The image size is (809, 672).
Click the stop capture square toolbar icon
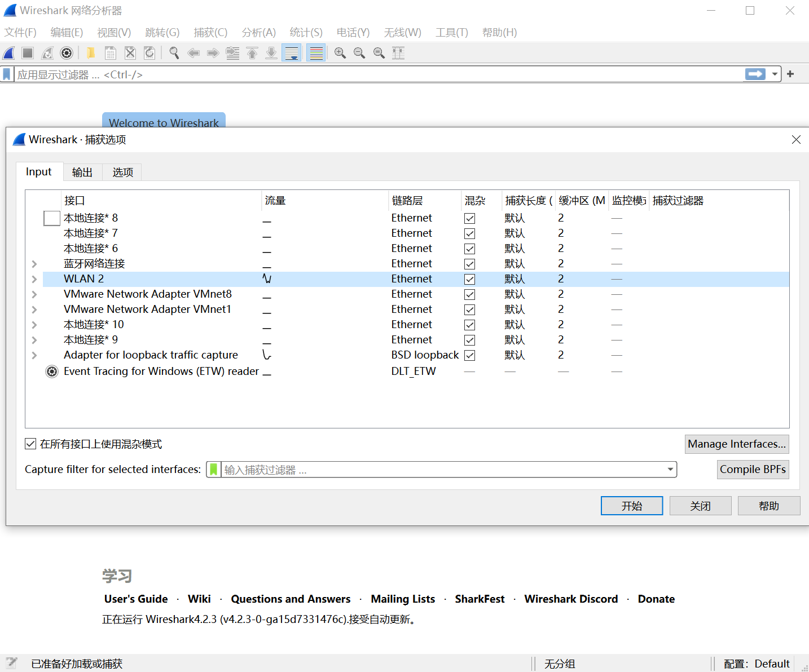28,53
